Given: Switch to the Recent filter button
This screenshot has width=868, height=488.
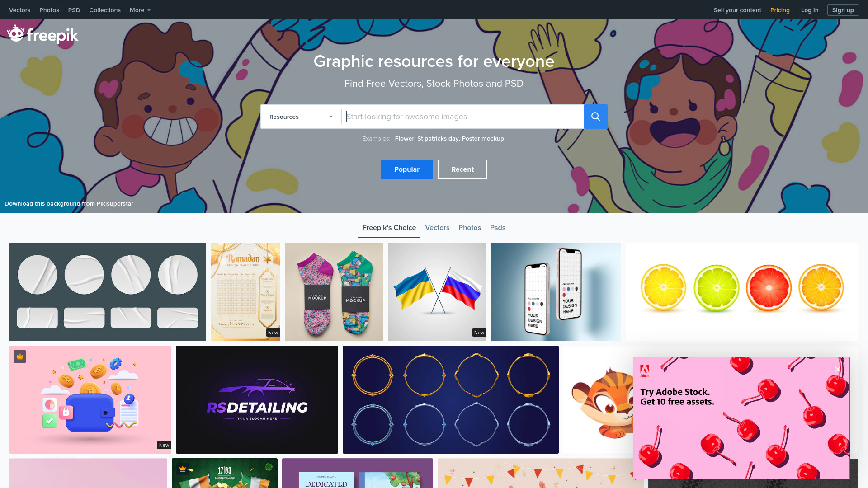Looking at the screenshot, I should [x=462, y=169].
